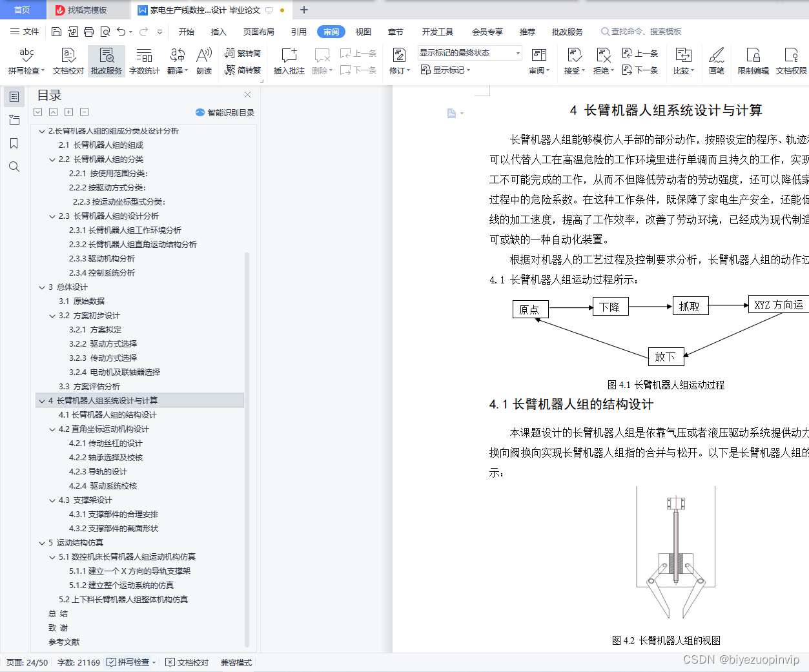Switch to the 开始 ribbon tab
809x672 pixels.
pos(187,32)
